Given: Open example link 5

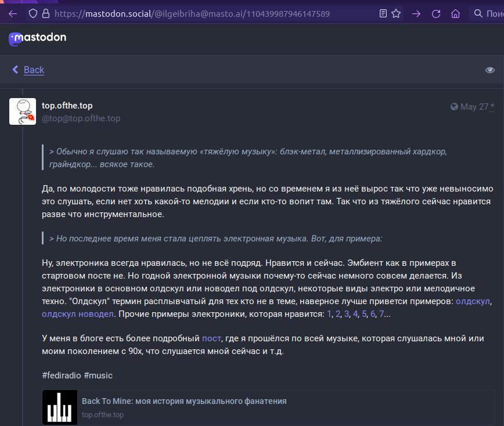Looking at the screenshot, I should click(364, 314).
